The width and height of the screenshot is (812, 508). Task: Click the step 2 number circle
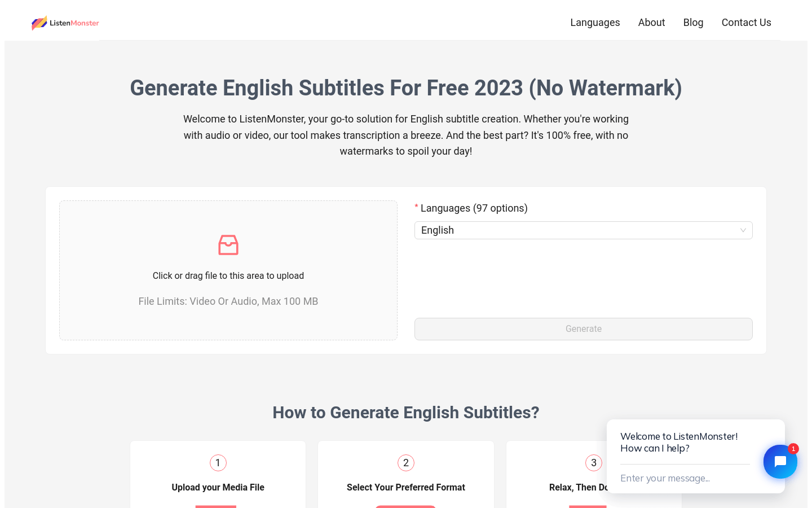(406, 463)
